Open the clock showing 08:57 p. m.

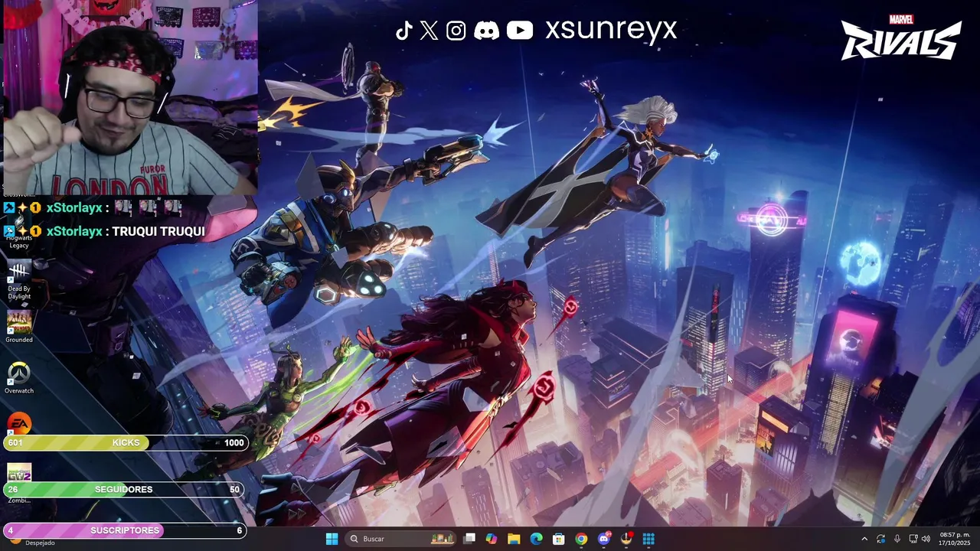coord(955,539)
